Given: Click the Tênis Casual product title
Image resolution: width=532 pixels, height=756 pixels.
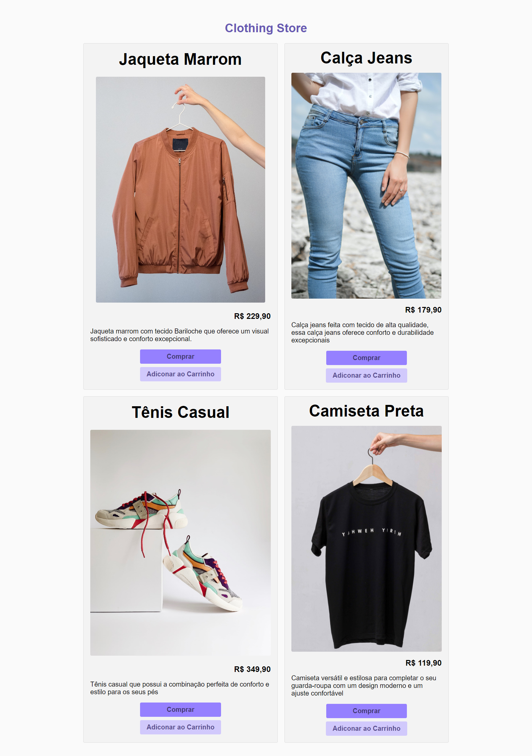Looking at the screenshot, I should (181, 413).
